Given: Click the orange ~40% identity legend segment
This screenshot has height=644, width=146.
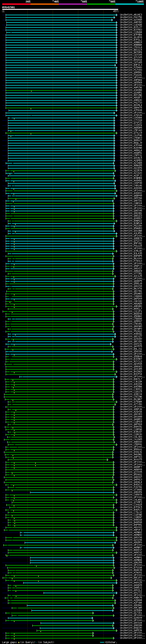Looking at the screenshot, I should [x=45, y=4].
